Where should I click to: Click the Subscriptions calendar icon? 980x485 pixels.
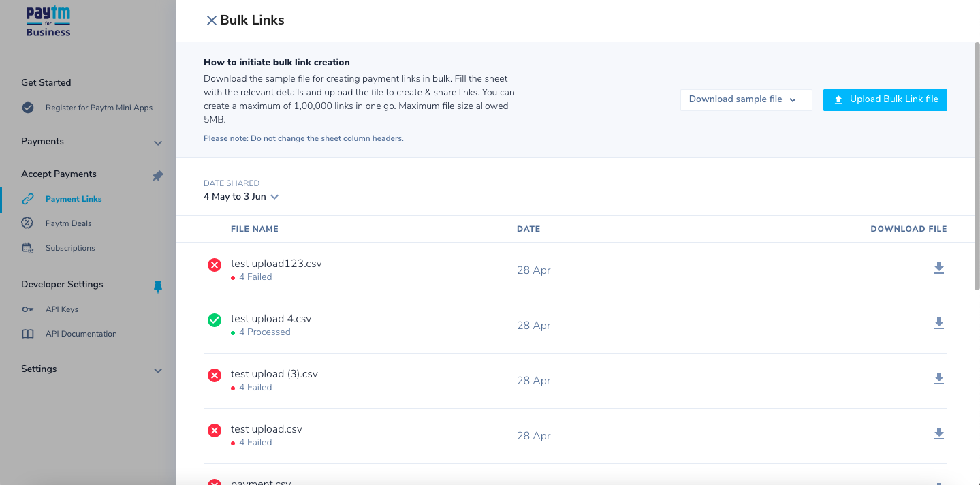28,247
